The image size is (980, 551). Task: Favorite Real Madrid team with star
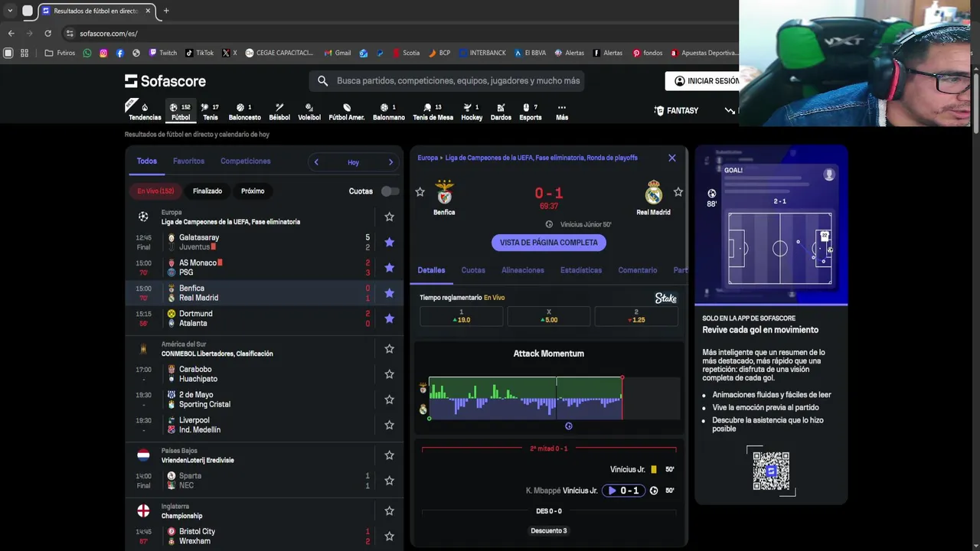678,192
